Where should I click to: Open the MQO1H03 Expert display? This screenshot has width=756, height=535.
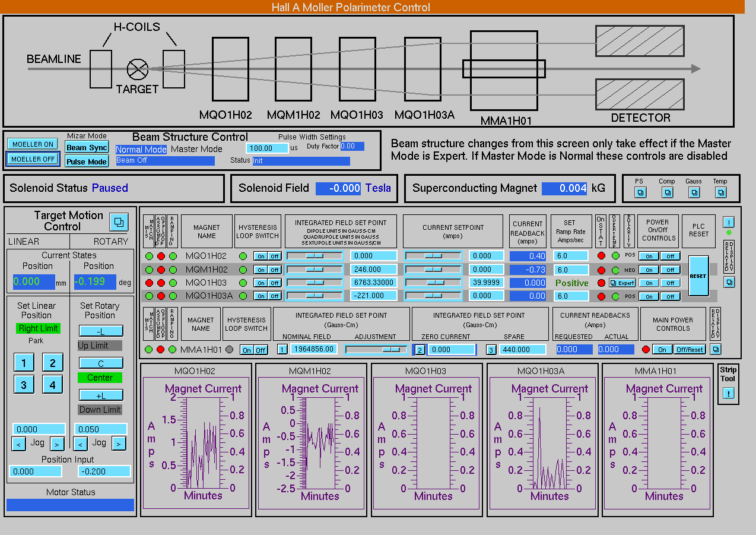tap(622, 283)
